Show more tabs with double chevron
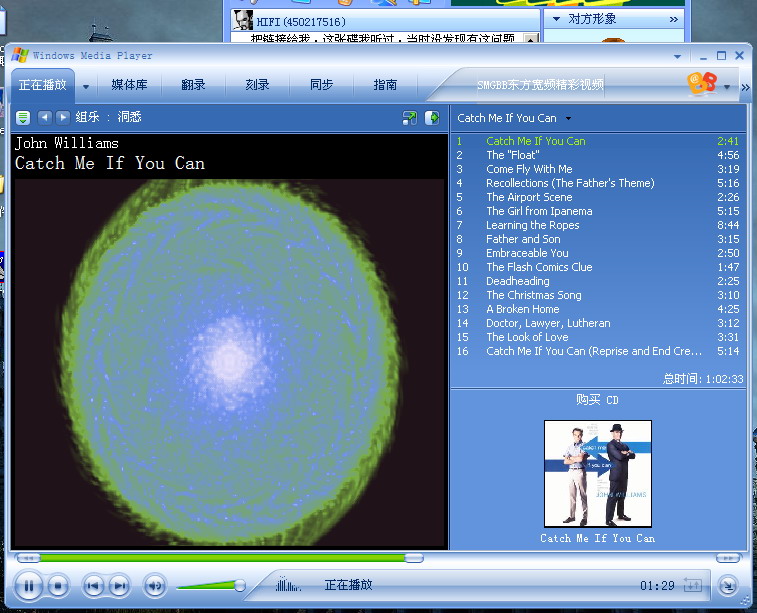This screenshot has width=757, height=613. click(x=745, y=87)
